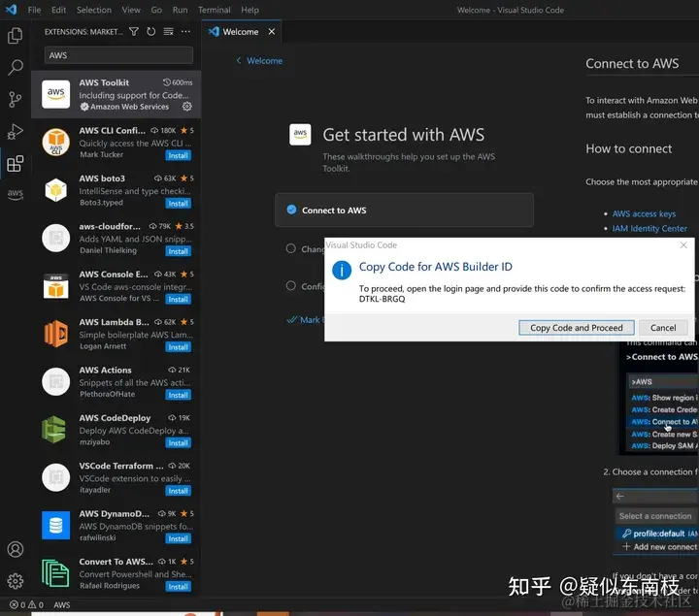This screenshot has height=616, width=699.
Task: Open the Explorer view in activity bar
Action: tap(16, 36)
